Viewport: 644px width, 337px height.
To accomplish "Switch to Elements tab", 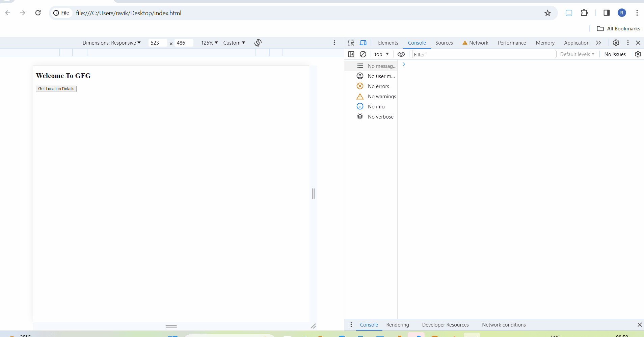I will pos(388,43).
